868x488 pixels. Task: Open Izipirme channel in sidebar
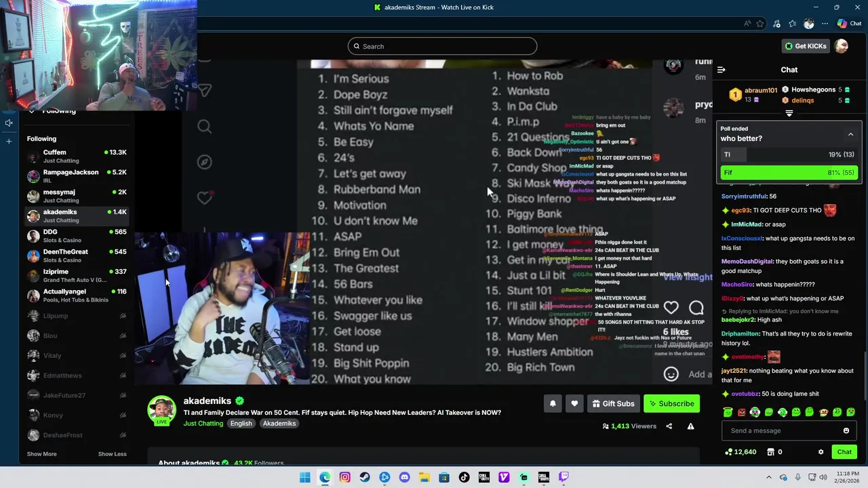tap(77, 276)
